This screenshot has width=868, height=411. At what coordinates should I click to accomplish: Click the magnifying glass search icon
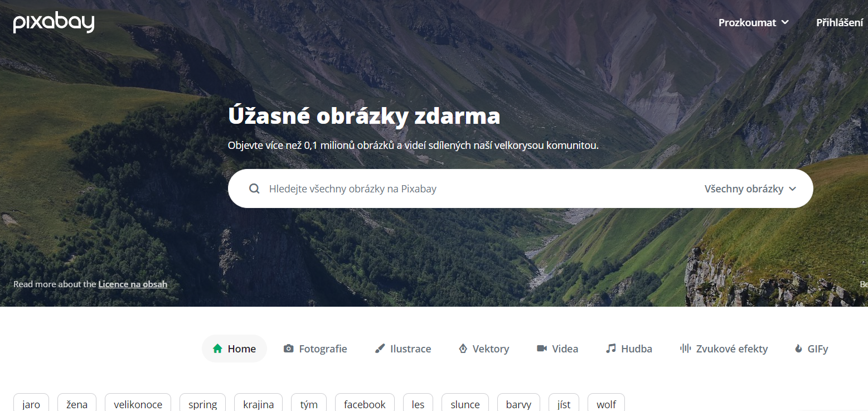click(254, 188)
